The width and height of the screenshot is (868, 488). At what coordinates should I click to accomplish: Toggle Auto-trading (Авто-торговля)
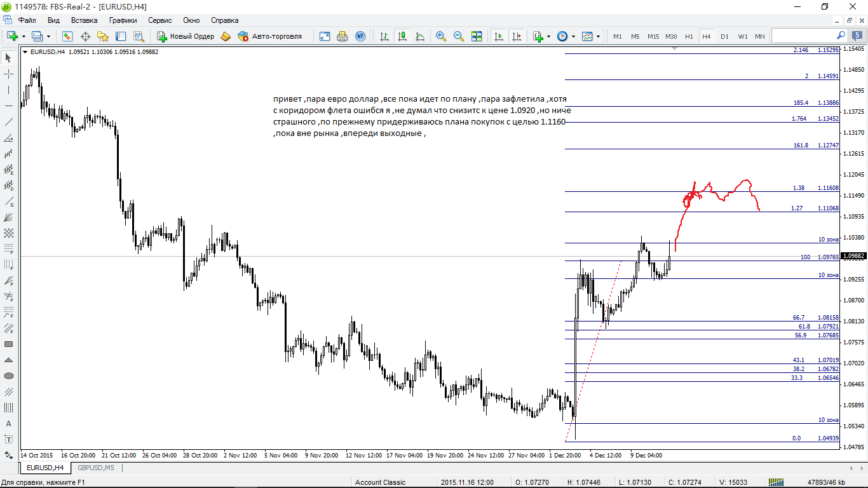click(x=269, y=36)
